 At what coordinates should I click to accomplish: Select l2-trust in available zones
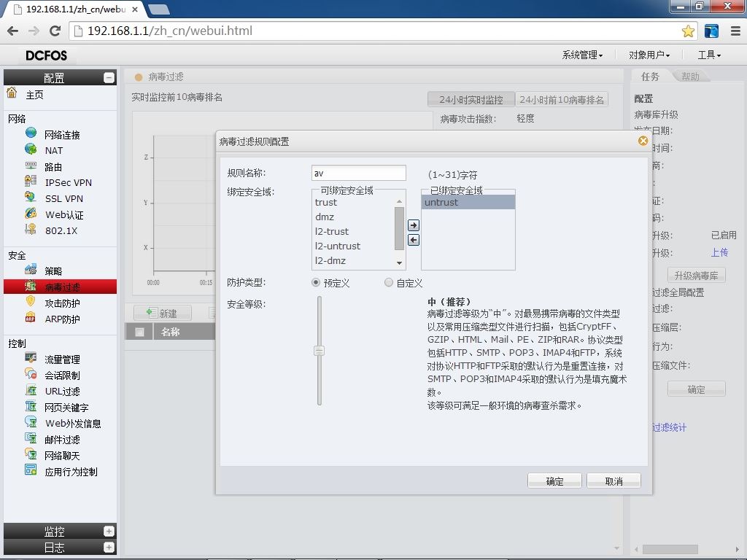click(354, 231)
